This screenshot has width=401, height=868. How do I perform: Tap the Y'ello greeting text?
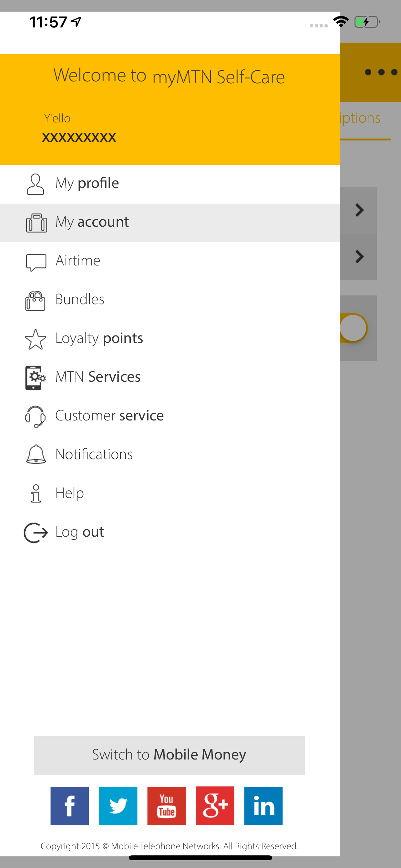57,119
